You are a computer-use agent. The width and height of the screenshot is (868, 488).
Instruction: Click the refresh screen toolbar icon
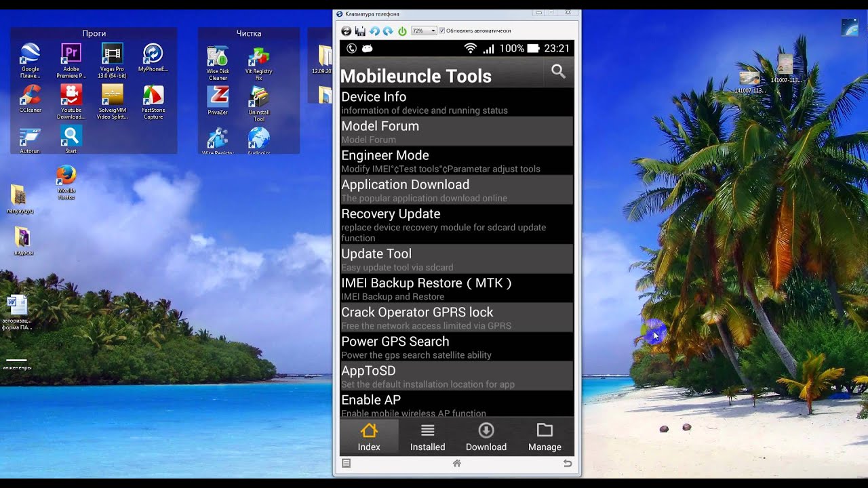pyautogui.click(x=346, y=31)
